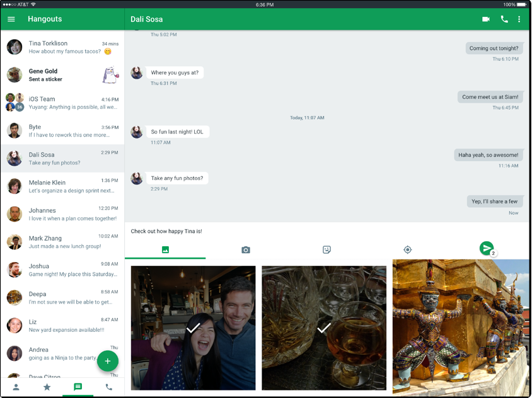Open Tina Torklison's profile avatar
This screenshot has height=398, width=532.
[14, 47]
